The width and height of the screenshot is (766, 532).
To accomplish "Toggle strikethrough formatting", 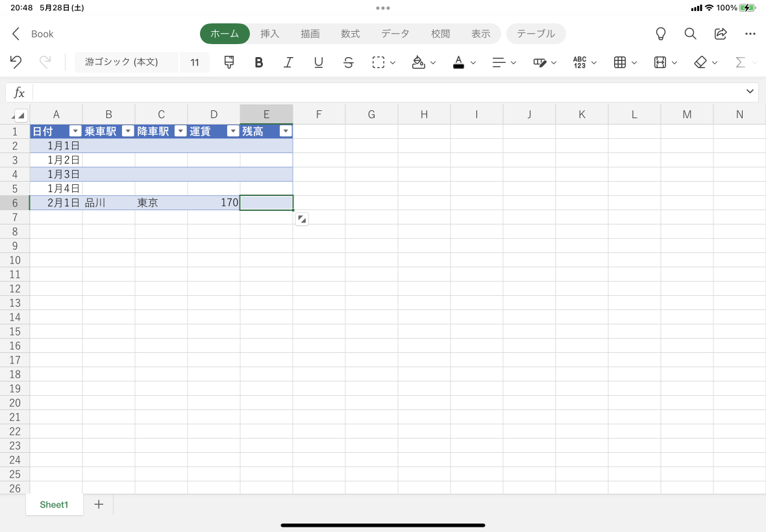I will 349,62.
